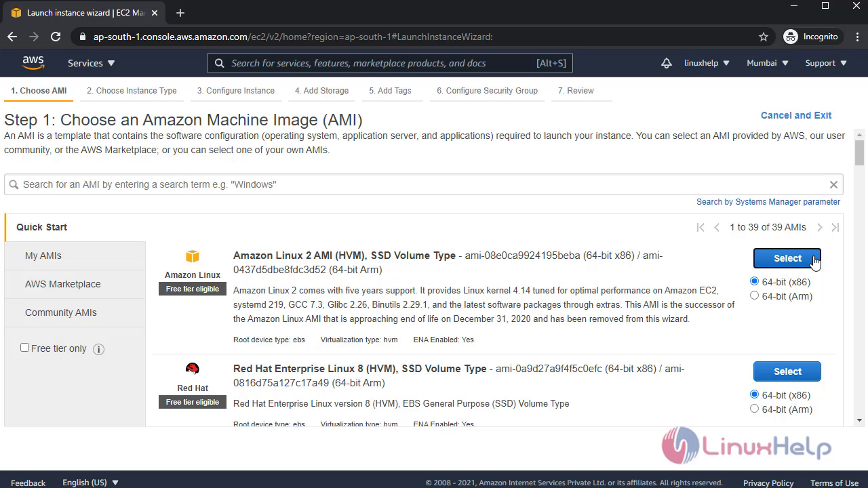Click Select for Red Hat Enterprise Linux 8
Viewport: 868px width, 488px height.
[x=787, y=371]
